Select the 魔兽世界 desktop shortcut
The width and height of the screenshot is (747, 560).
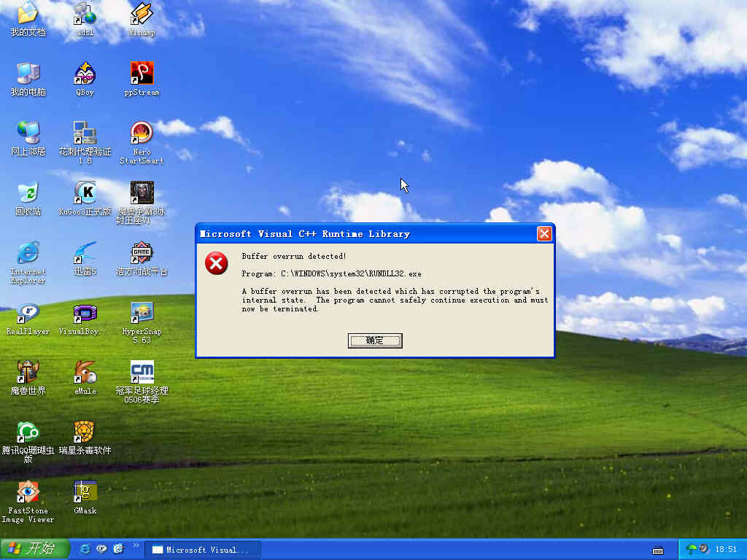(28, 378)
